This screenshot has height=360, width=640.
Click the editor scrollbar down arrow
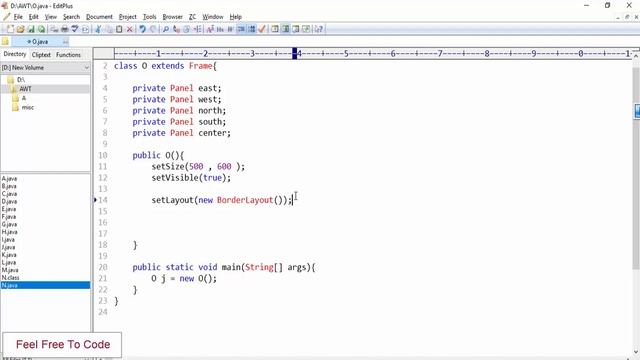coord(636,352)
